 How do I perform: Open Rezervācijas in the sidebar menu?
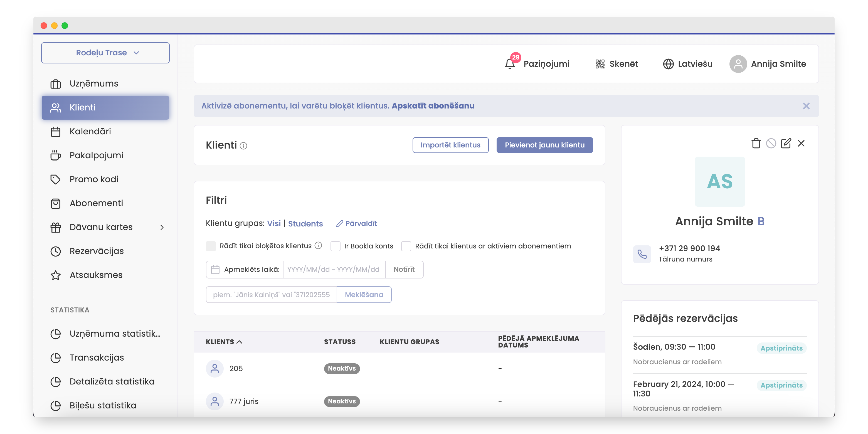click(x=96, y=251)
